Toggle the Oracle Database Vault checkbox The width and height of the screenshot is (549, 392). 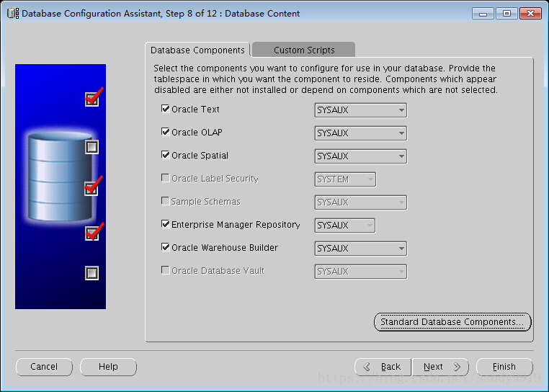pyautogui.click(x=165, y=270)
